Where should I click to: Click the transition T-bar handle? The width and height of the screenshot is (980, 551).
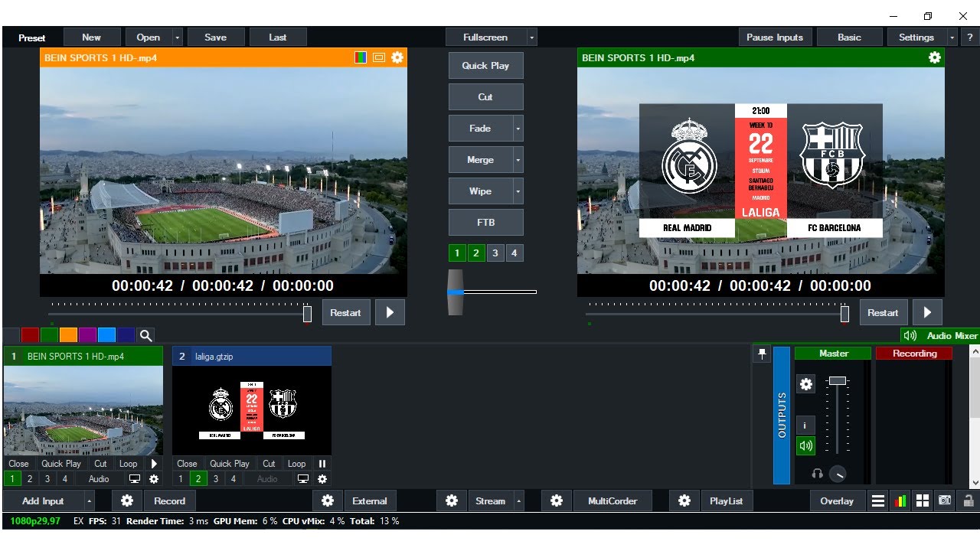tap(456, 292)
